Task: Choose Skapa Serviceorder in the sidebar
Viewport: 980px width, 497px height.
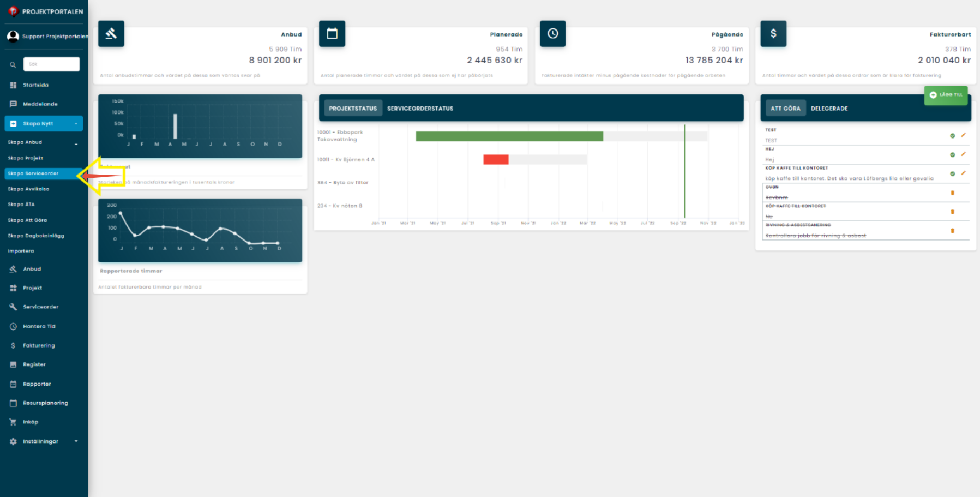Action: click(44, 173)
